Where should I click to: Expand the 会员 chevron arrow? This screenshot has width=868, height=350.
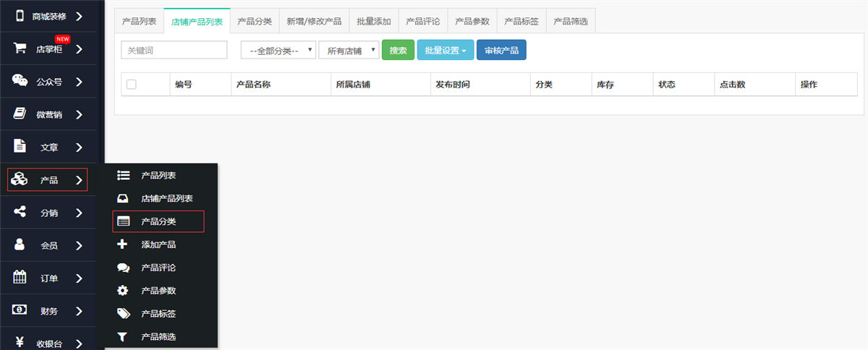(x=79, y=245)
